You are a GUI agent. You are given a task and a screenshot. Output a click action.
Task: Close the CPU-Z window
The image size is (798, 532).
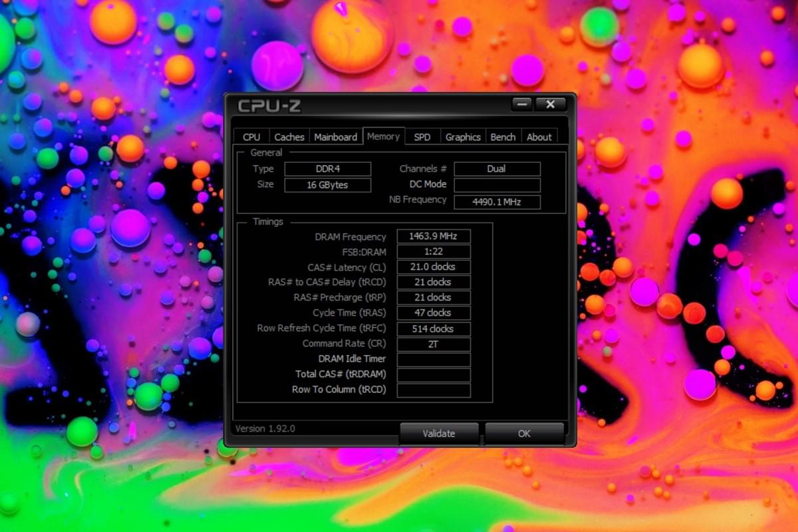click(551, 104)
